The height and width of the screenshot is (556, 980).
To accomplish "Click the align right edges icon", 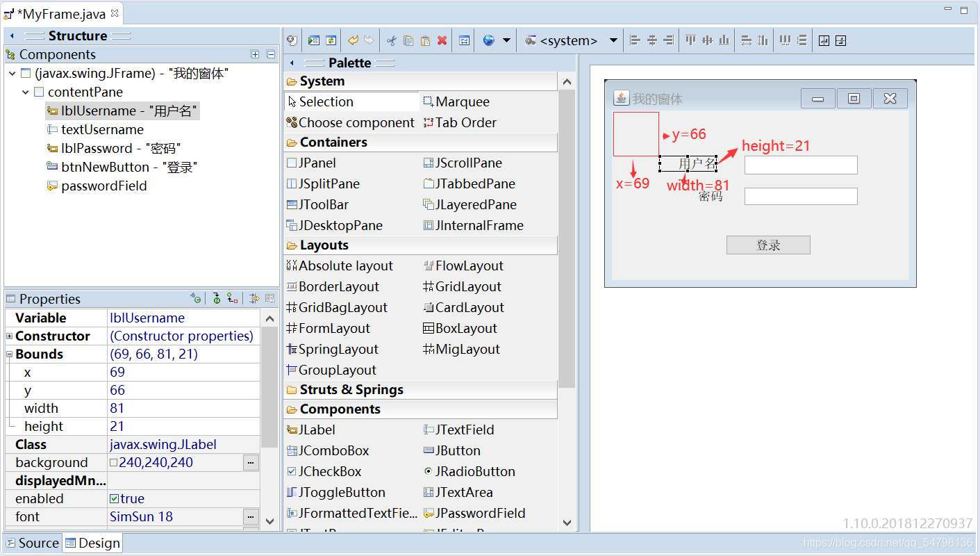I will click(668, 41).
